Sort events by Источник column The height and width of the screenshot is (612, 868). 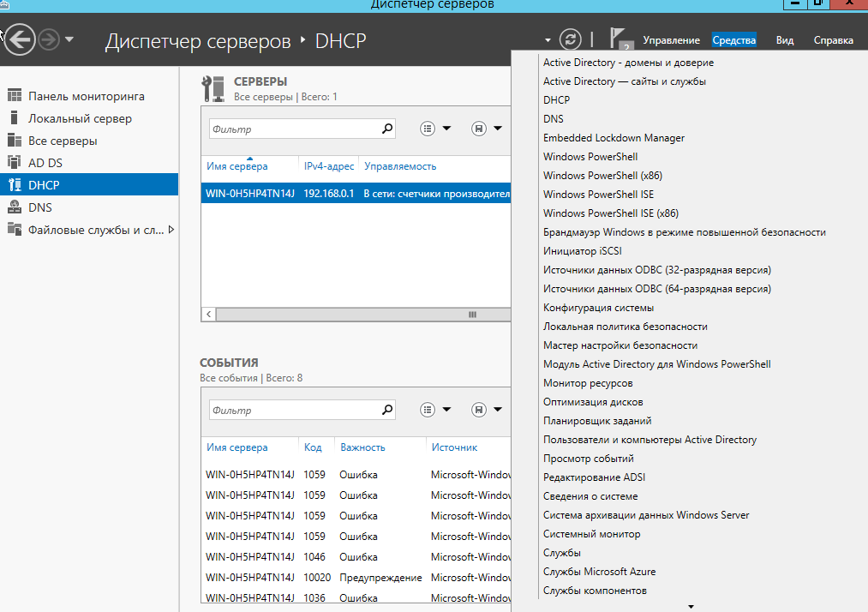point(454,447)
